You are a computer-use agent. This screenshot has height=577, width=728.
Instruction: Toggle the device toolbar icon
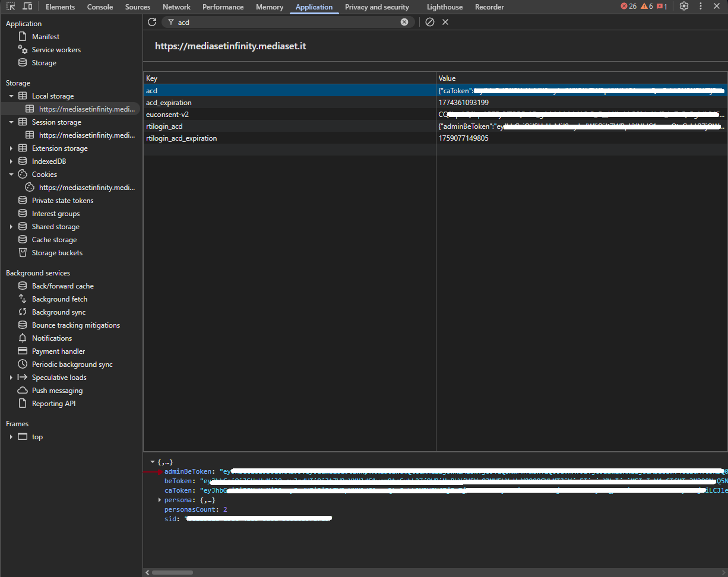28,7
